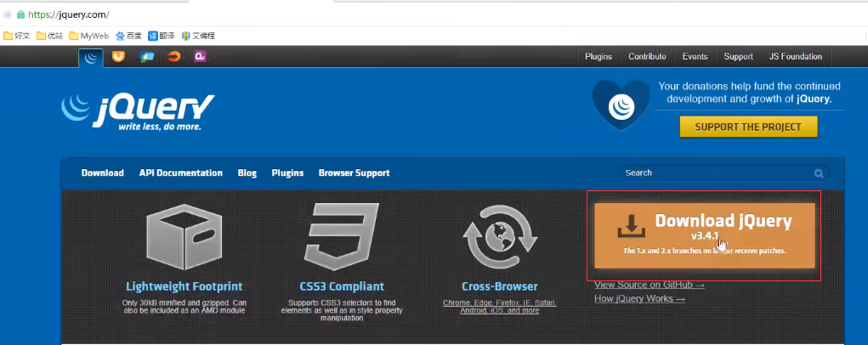This screenshot has height=345, width=868.
Task: Click the https://jquery.com/ address bar
Action: 69,14
